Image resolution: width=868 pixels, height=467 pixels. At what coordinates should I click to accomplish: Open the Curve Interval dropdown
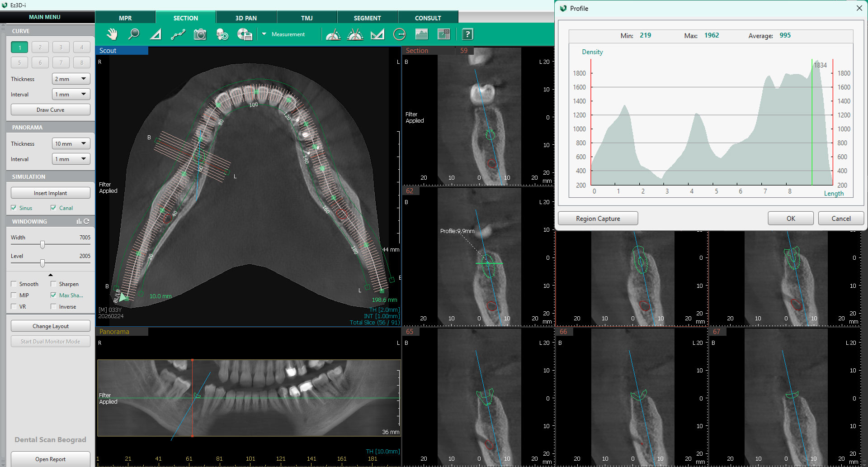(71, 94)
